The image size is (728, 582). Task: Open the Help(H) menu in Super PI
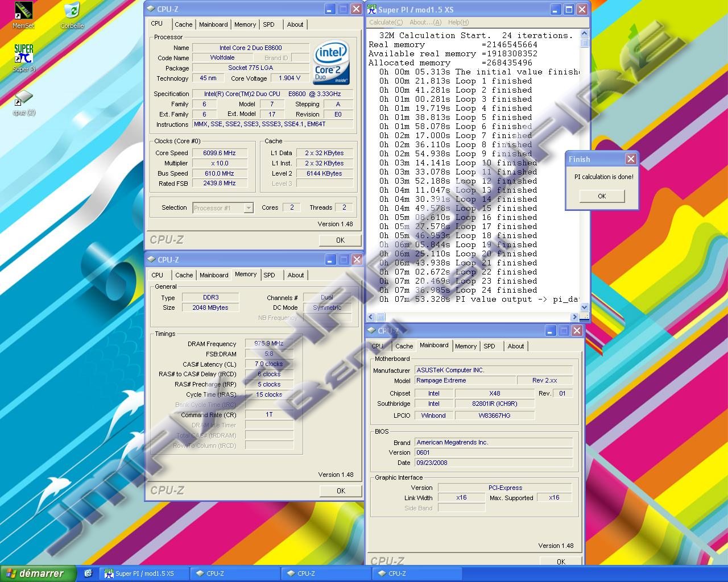click(458, 22)
